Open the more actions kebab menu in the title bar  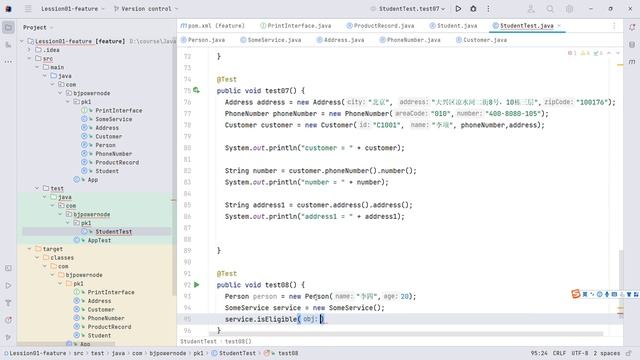click(488, 9)
